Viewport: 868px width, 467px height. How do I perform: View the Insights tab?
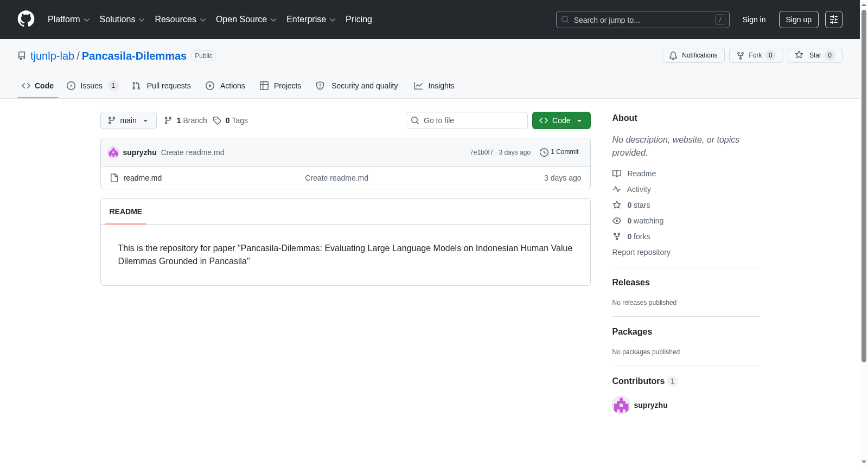434,86
